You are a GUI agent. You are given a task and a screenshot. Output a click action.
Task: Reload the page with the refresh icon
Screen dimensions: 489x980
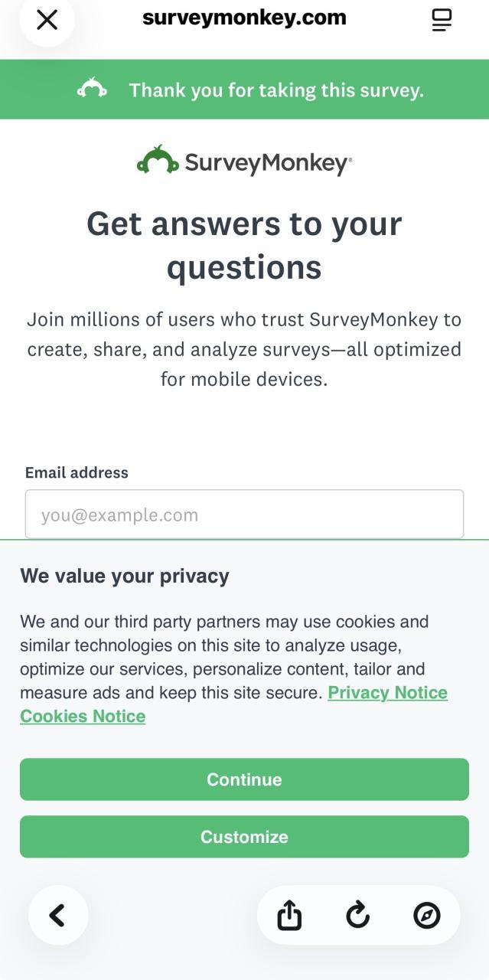(x=357, y=915)
